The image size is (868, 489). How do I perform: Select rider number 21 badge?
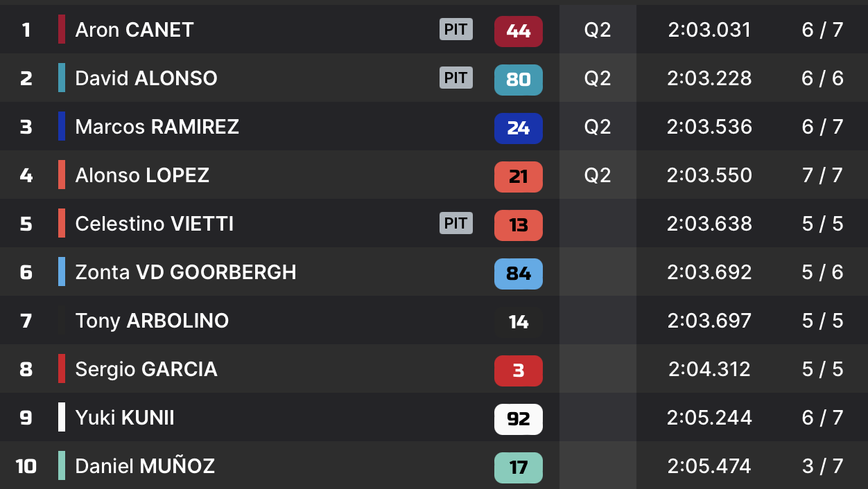[518, 177]
